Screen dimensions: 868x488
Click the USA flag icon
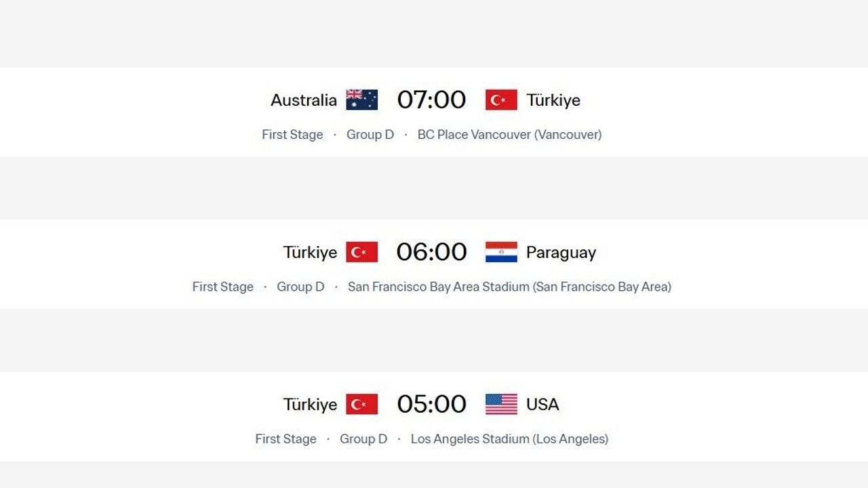tap(501, 404)
